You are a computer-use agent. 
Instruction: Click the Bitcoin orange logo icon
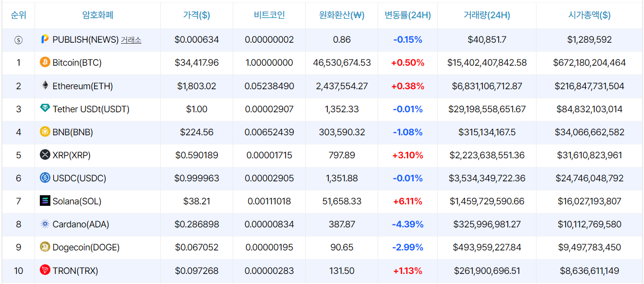[x=45, y=62]
